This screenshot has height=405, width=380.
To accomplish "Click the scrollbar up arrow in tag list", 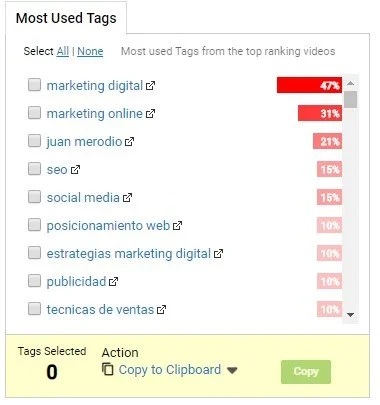I will 350,83.
